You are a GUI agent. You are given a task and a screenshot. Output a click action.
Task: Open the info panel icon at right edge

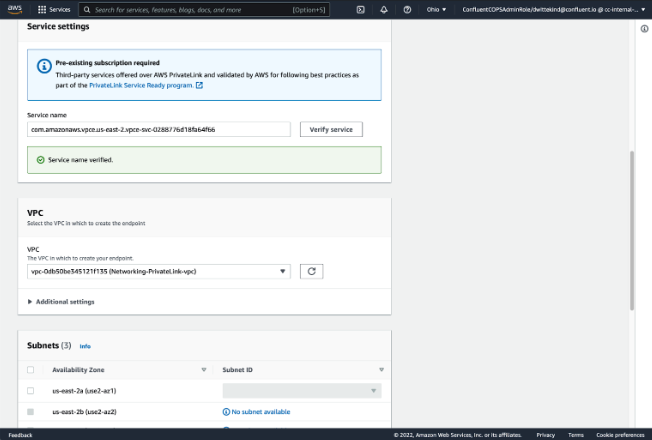644,29
